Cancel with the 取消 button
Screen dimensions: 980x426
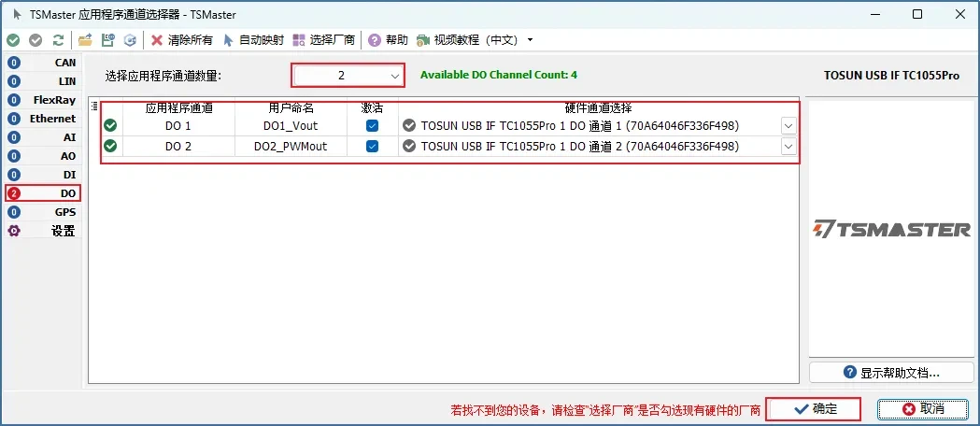pyautogui.click(x=923, y=409)
